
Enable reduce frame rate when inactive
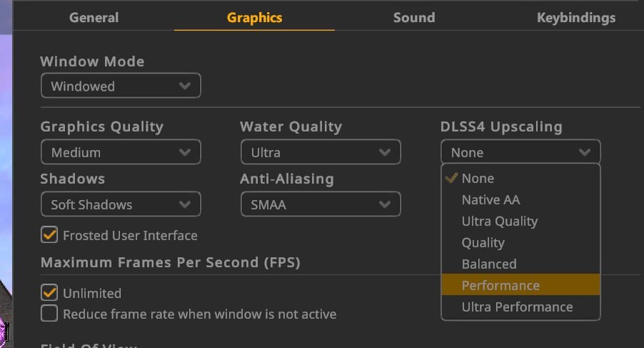click(49, 314)
